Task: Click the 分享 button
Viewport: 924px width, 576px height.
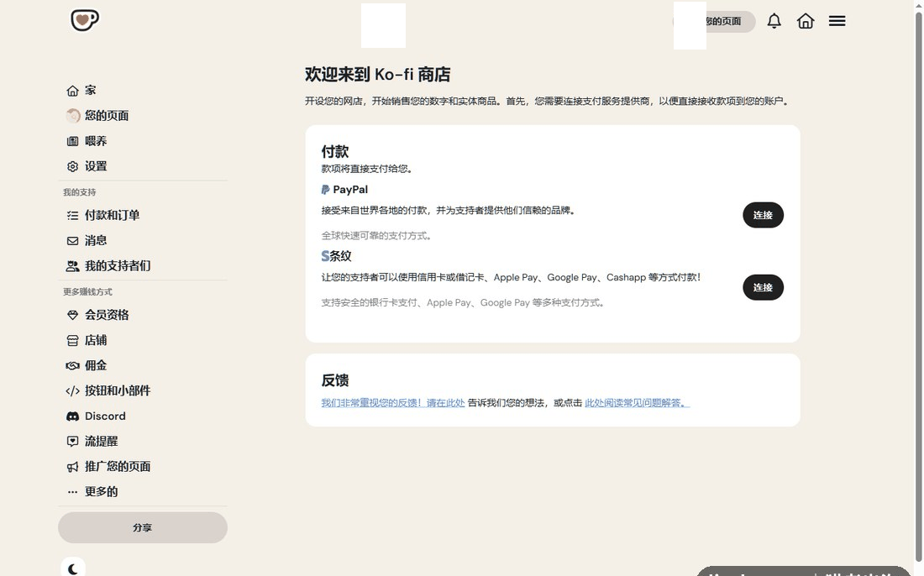Action: pyautogui.click(x=143, y=527)
